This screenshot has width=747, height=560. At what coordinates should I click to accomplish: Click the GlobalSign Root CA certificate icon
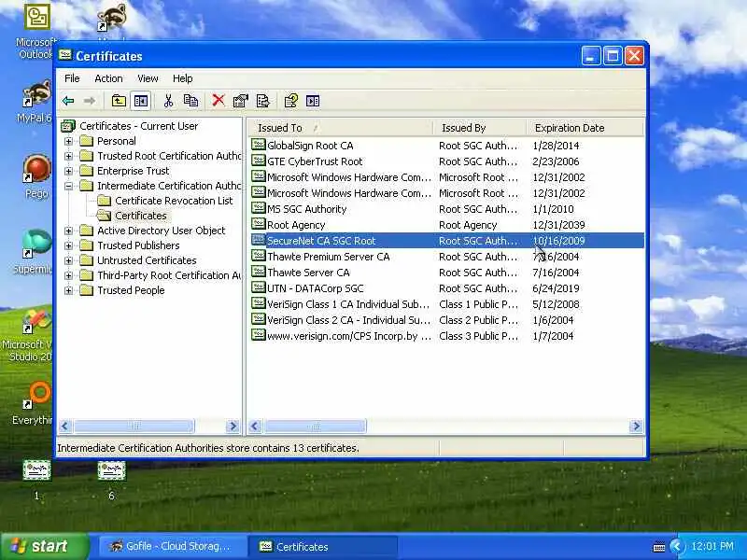[259, 145]
